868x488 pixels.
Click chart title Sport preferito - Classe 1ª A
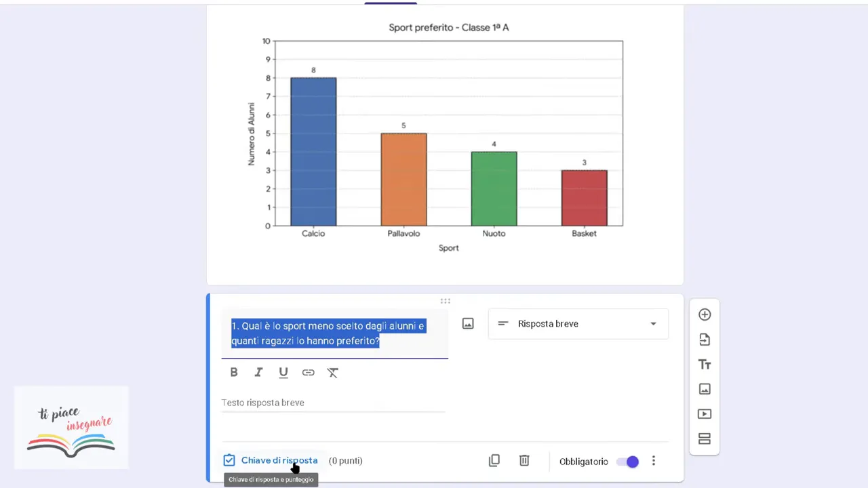click(449, 28)
